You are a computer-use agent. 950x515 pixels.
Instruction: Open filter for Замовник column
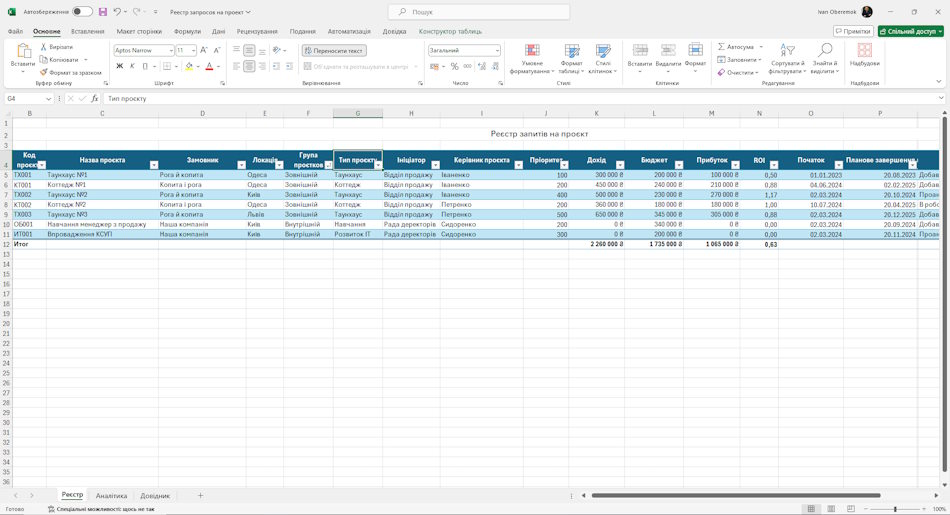241,165
